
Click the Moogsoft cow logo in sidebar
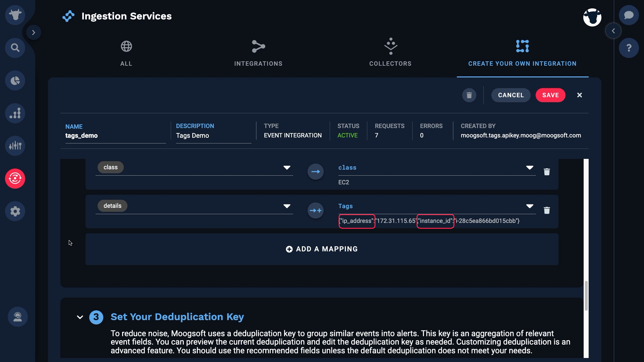tap(15, 15)
